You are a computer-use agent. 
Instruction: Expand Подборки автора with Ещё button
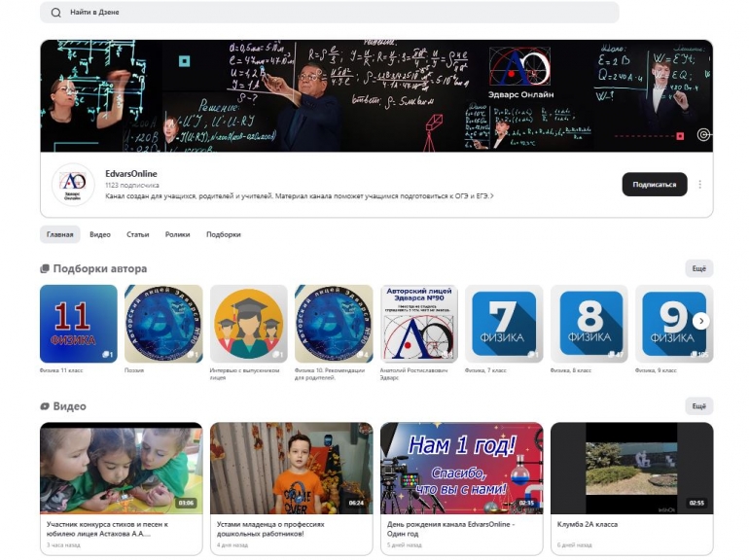tap(698, 269)
